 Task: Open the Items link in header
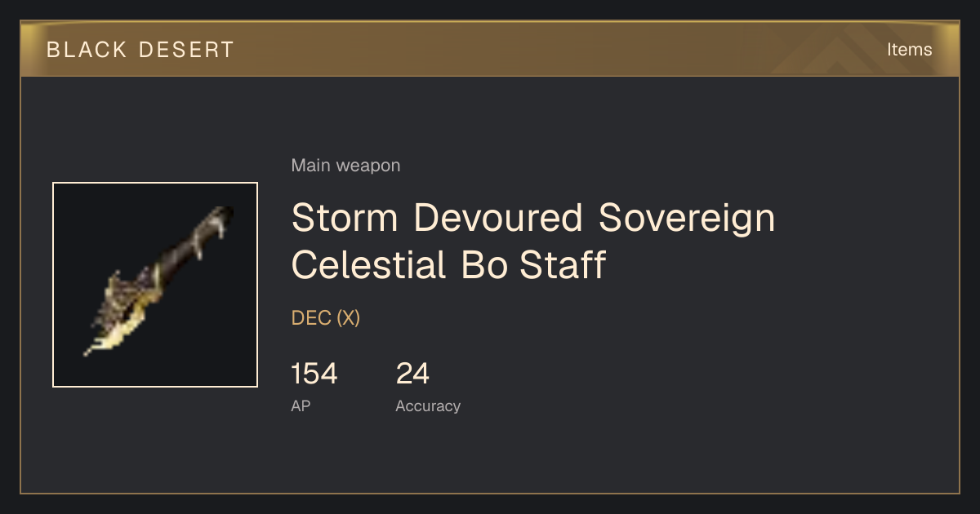coord(909,50)
